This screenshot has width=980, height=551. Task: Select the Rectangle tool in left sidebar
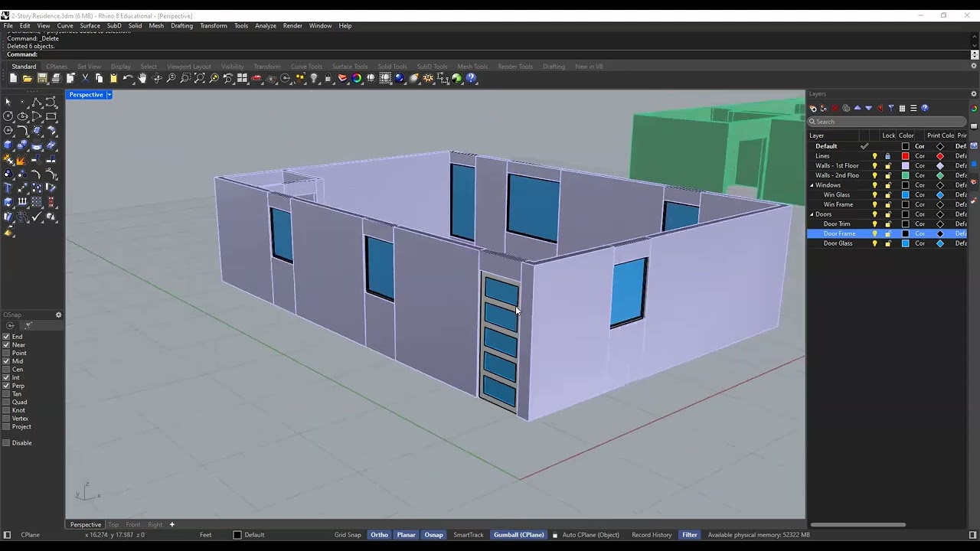[51, 116]
